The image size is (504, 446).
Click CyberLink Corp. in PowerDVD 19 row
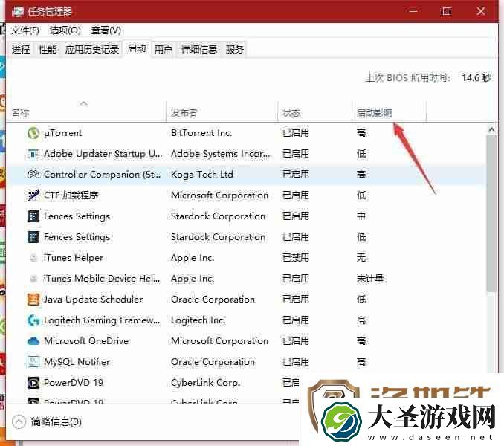click(x=206, y=383)
